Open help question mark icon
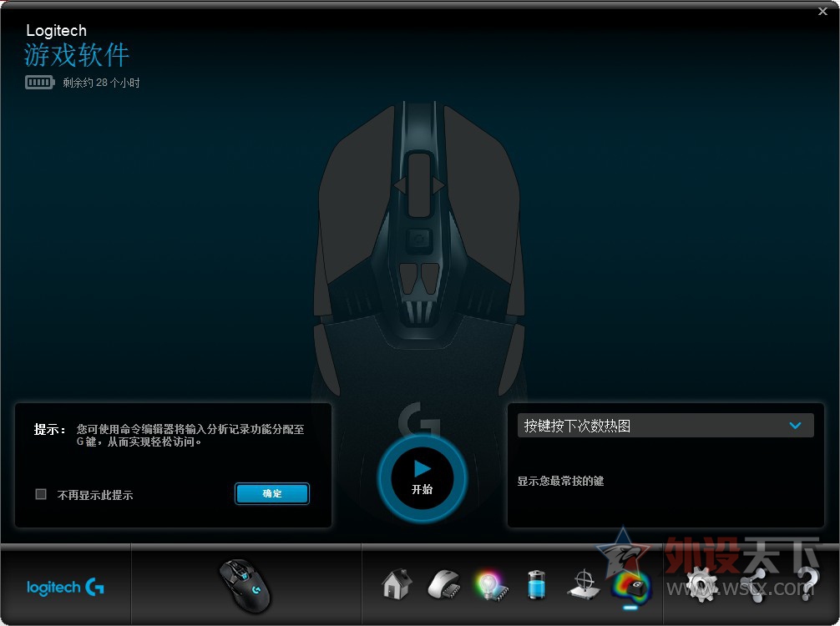The image size is (840, 626). [808, 584]
